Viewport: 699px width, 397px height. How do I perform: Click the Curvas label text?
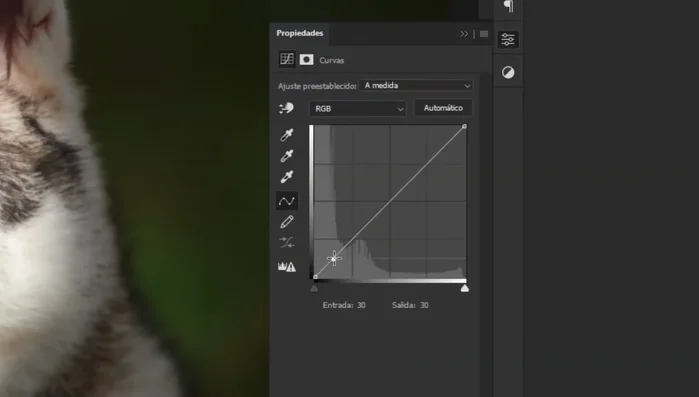point(332,60)
